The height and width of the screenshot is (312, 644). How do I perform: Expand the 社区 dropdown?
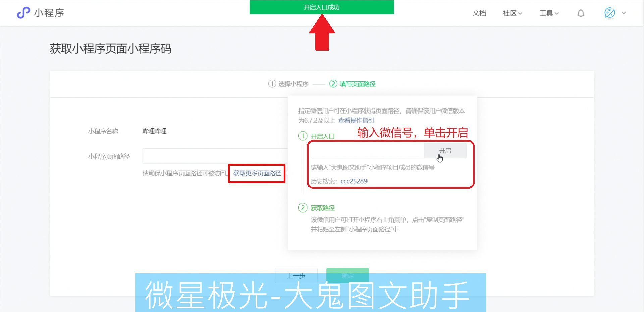coord(512,13)
